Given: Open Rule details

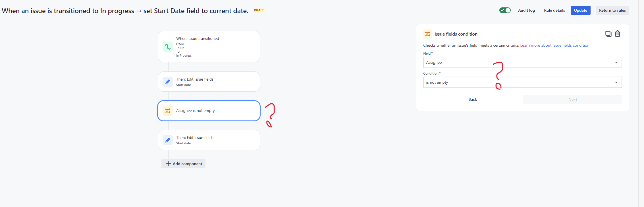Looking at the screenshot, I should (554, 10).
